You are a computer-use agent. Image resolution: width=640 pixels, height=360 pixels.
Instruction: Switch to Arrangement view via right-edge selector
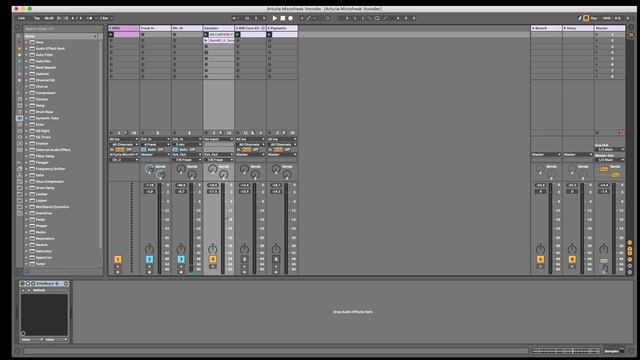pyautogui.click(x=631, y=27)
